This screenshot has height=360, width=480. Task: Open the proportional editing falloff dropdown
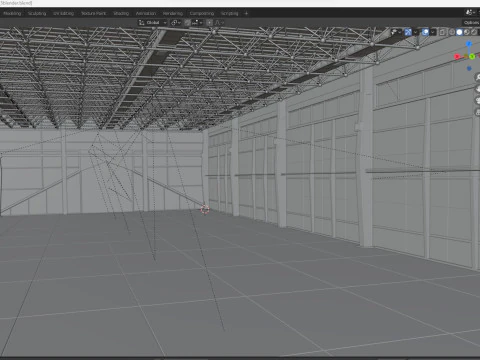coord(219,23)
